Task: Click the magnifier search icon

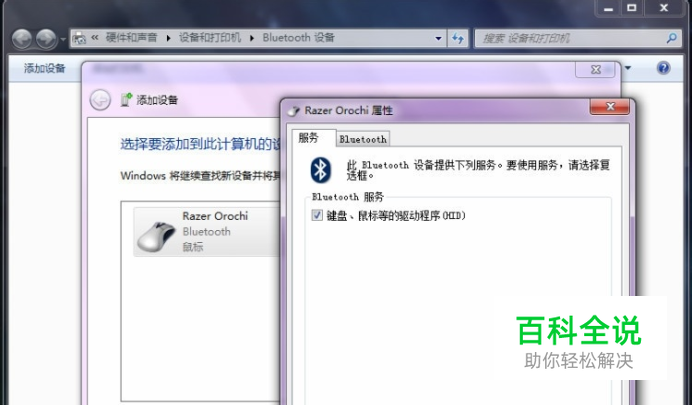Action: [672, 38]
